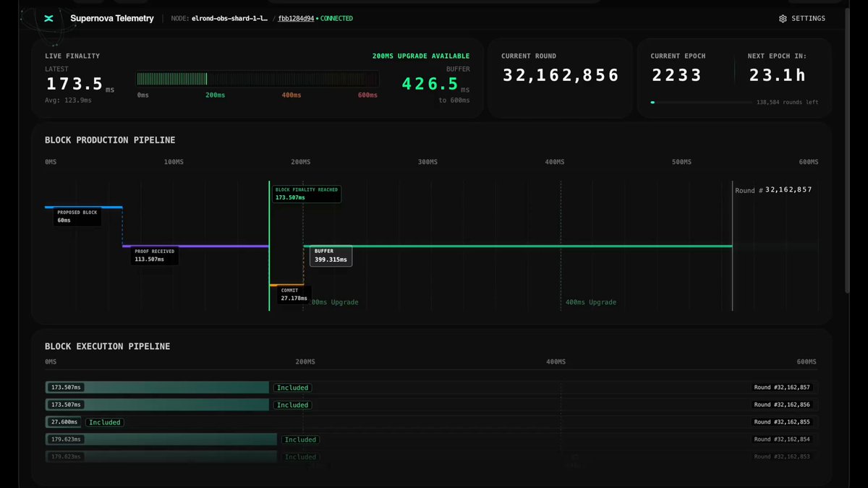Viewport: 868px width, 488px height.
Task: Open the Settings panel
Action: (x=801, y=19)
